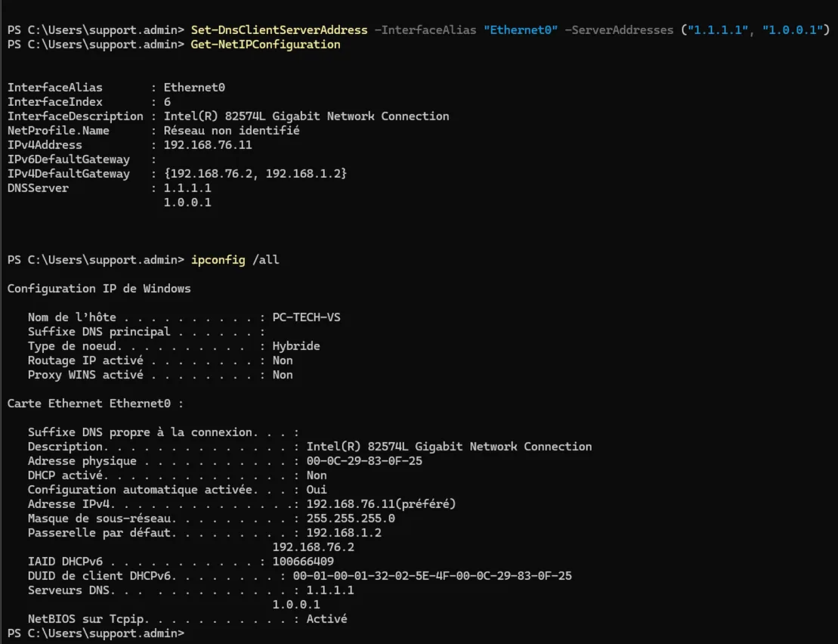The image size is (838, 644).
Task: Click the "Ethernet0" quoted interface alias argument
Action: (x=521, y=30)
